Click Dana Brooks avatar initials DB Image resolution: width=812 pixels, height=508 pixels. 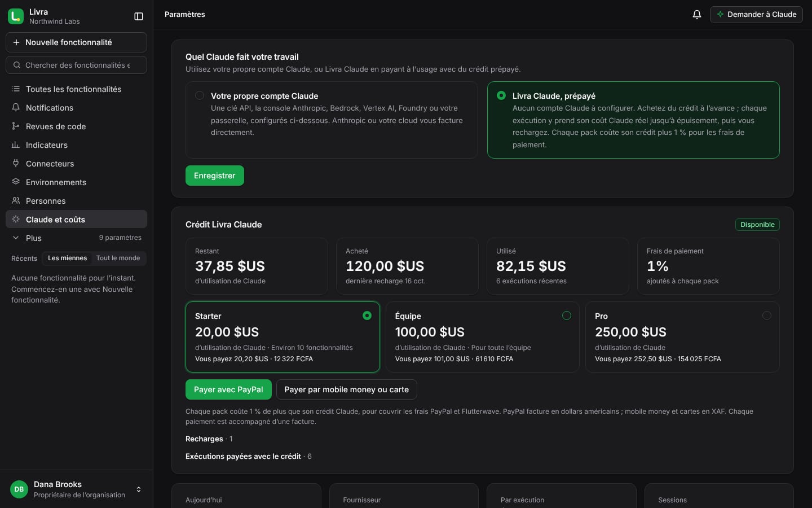pyautogui.click(x=19, y=489)
